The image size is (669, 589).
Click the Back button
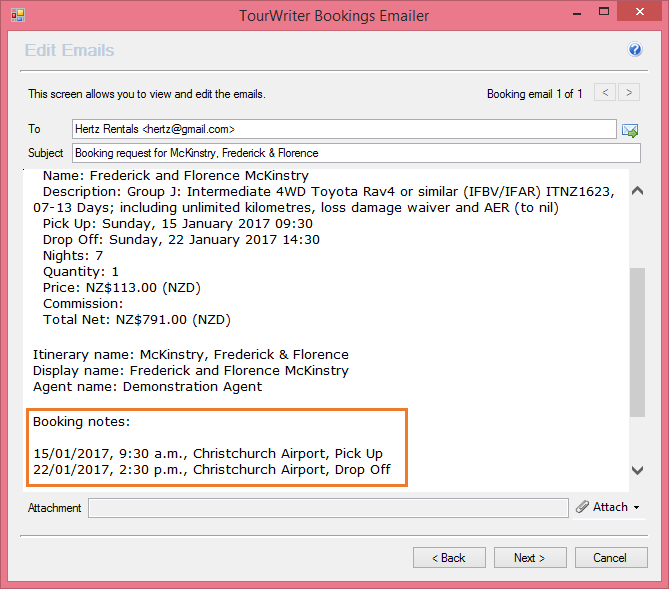pyautogui.click(x=448, y=558)
